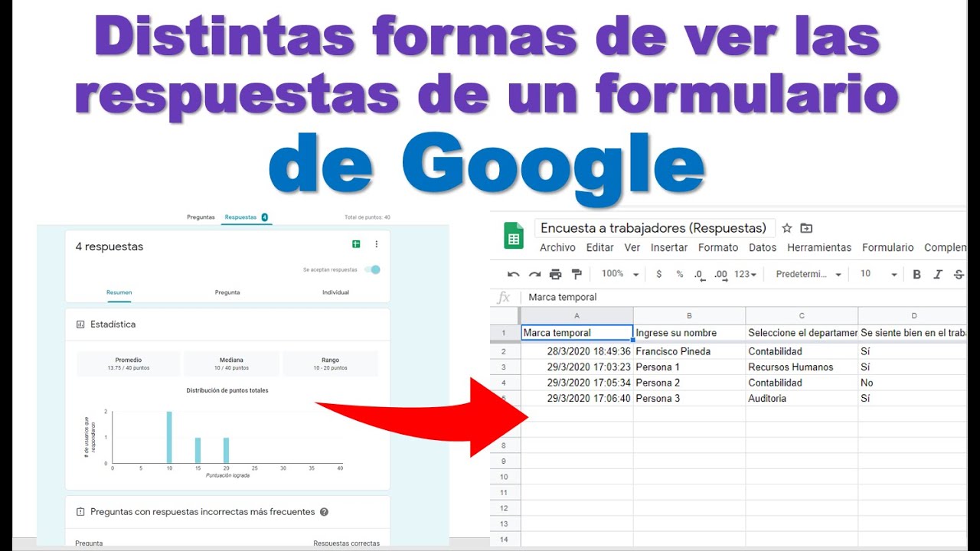980x551 pixels.
Task: Toggle strikethrough formatting in Sheets
Action: pyautogui.click(x=959, y=274)
